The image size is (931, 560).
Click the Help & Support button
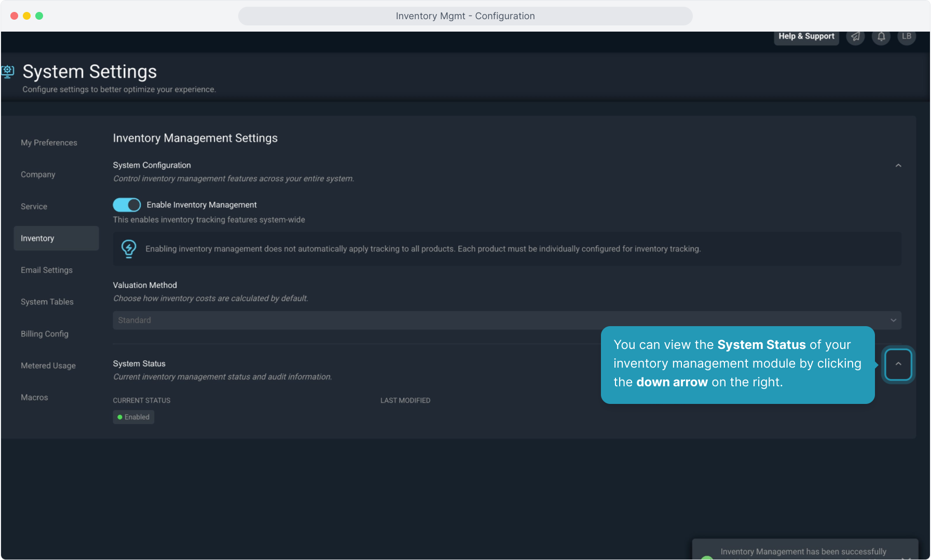pos(806,36)
